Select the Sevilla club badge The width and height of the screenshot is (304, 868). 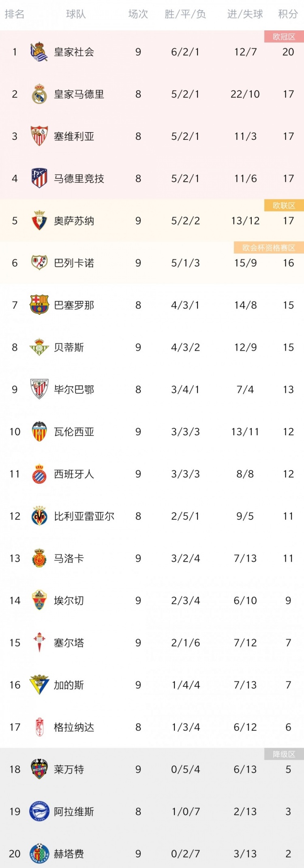pyautogui.click(x=39, y=136)
